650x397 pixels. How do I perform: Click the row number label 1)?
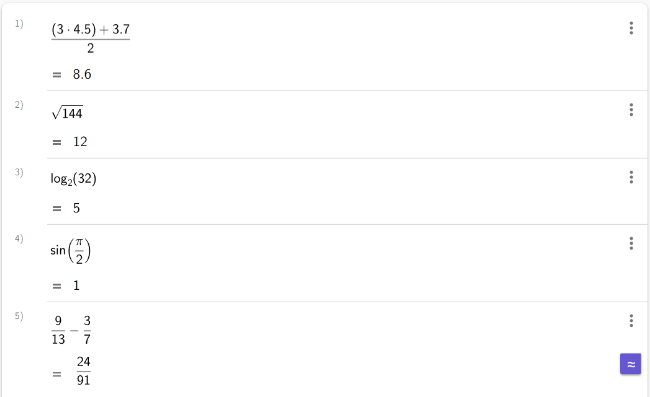[19, 24]
